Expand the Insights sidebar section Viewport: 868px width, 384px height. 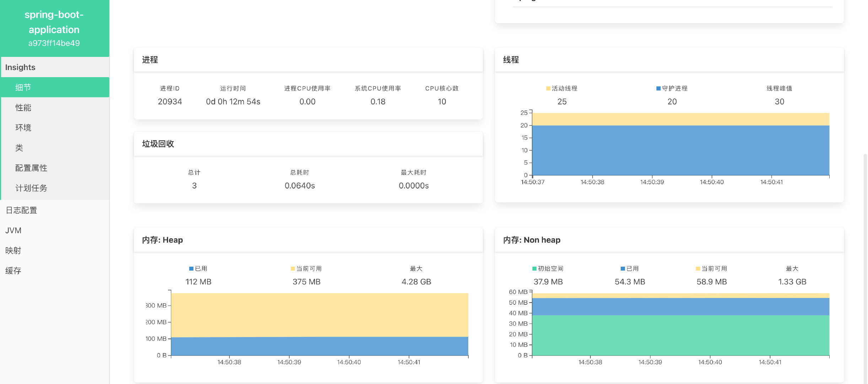click(x=20, y=67)
